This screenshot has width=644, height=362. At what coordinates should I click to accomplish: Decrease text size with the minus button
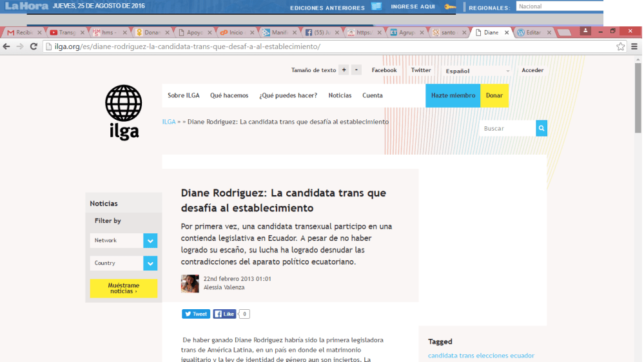pos(356,70)
